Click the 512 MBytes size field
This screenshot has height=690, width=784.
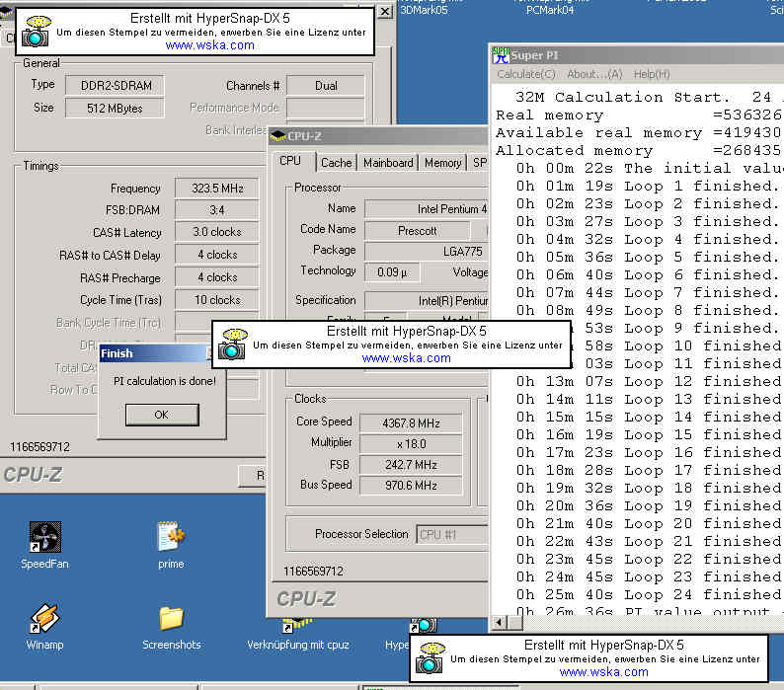(x=115, y=108)
